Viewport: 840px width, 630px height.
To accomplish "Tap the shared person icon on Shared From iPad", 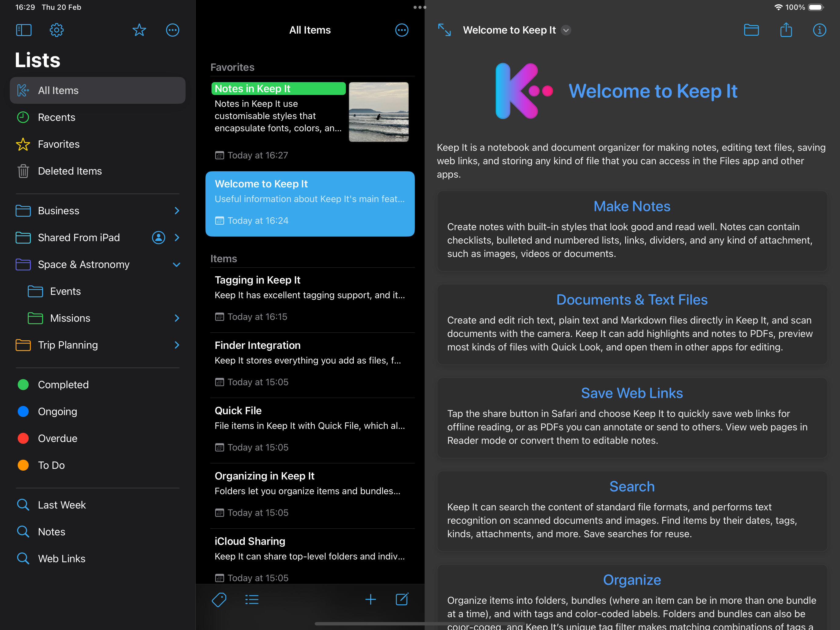I will click(x=158, y=238).
